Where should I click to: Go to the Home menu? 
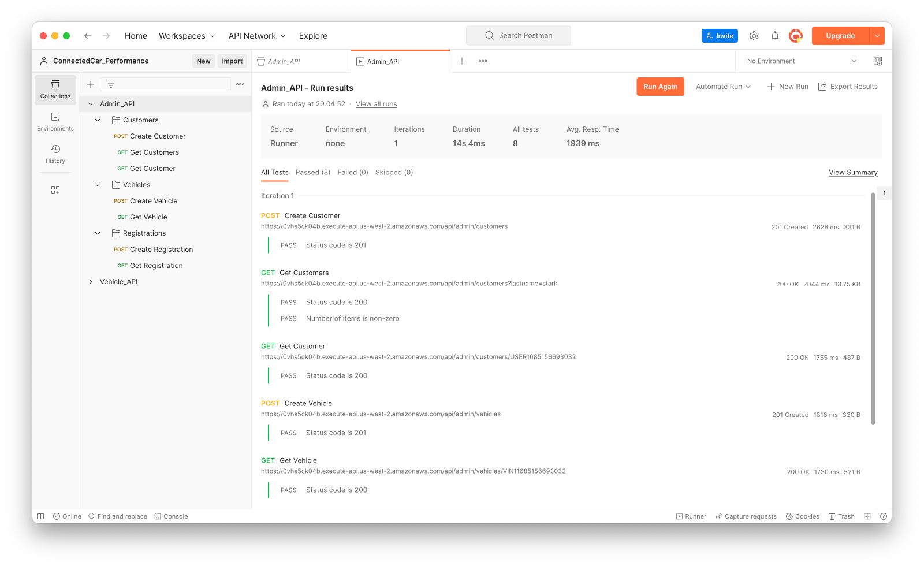coord(136,36)
